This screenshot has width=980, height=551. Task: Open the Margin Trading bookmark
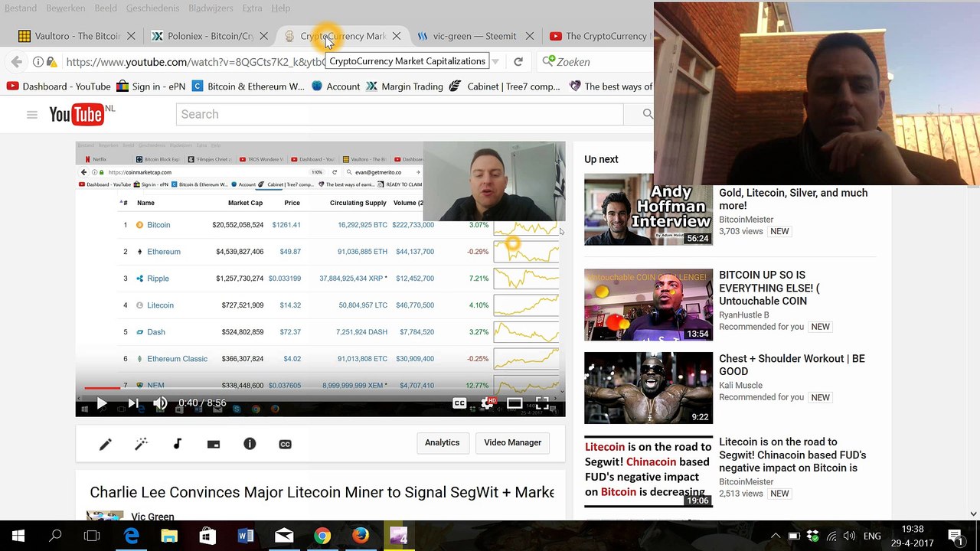405,86
